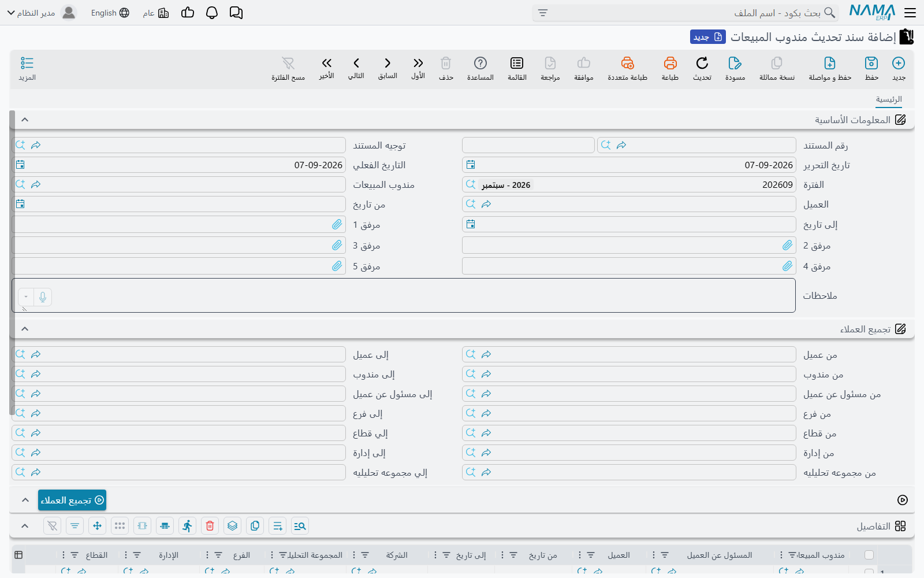This screenshot has height=578, width=924.
Task: Click the Draft (مسودة) toolbar icon
Action: (x=735, y=63)
